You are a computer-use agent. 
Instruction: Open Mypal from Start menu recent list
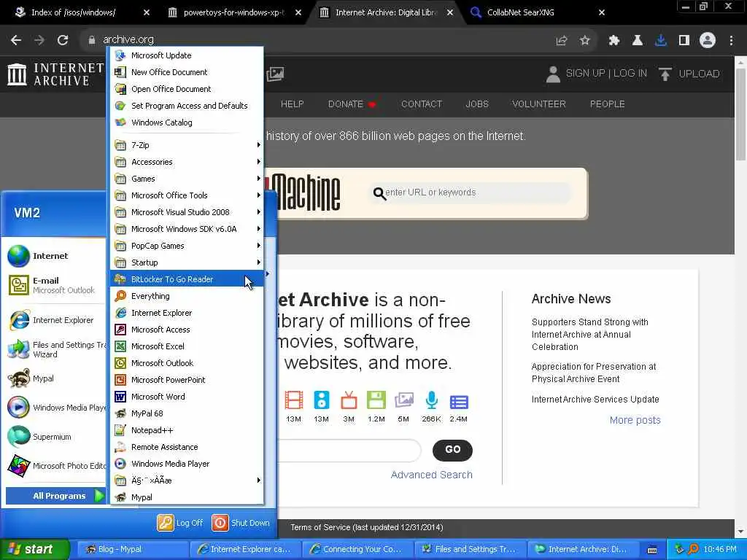tap(55, 378)
